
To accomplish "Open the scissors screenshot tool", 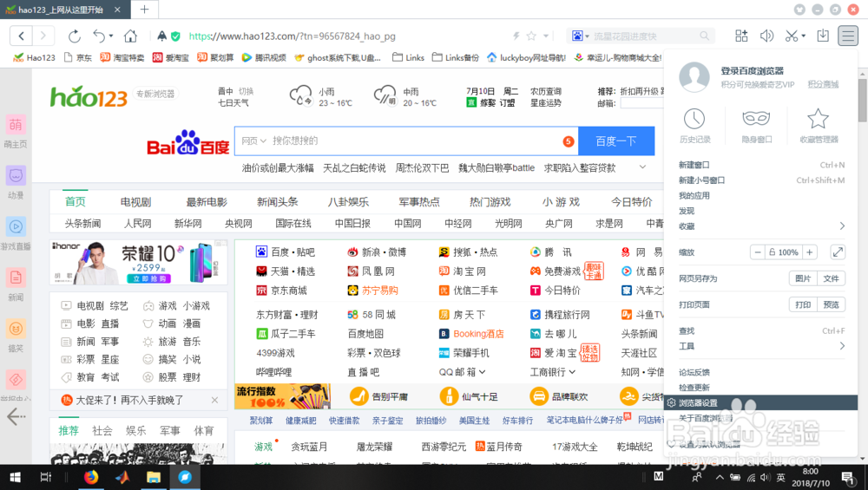I will pos(792,36).
